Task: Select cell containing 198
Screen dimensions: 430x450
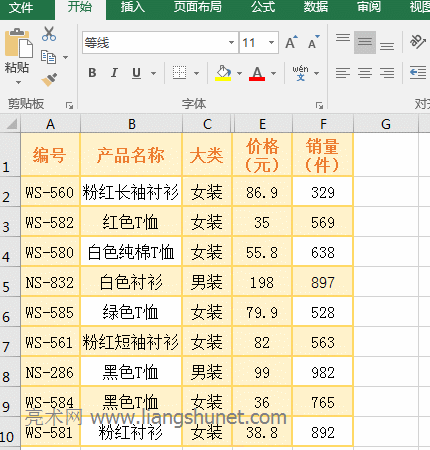Action: 262,282
